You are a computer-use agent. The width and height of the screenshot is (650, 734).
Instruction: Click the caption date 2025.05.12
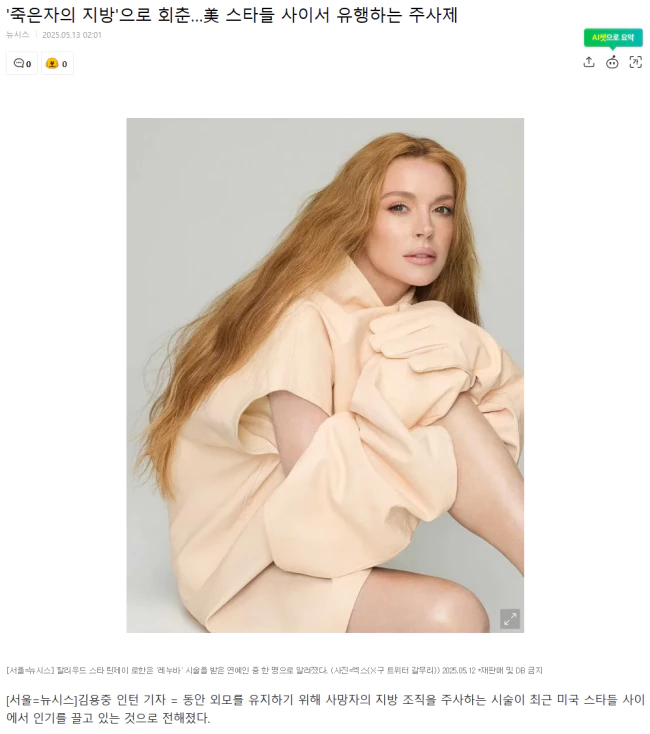click(x=459, y=670)
